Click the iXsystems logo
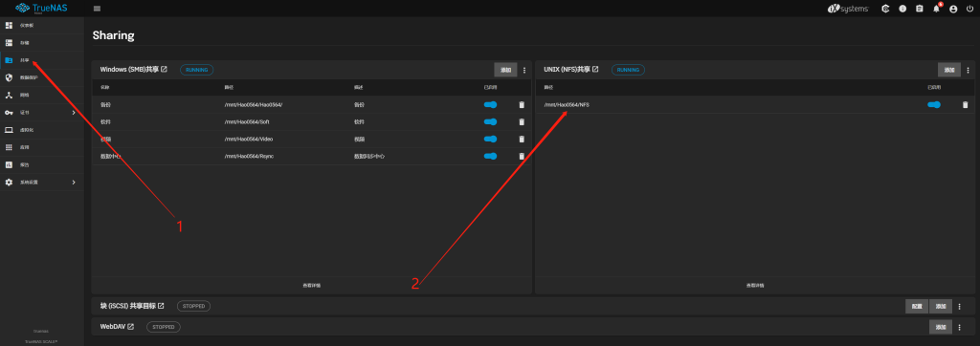Screen dimensions: 980x346 [x=848, y=9]
